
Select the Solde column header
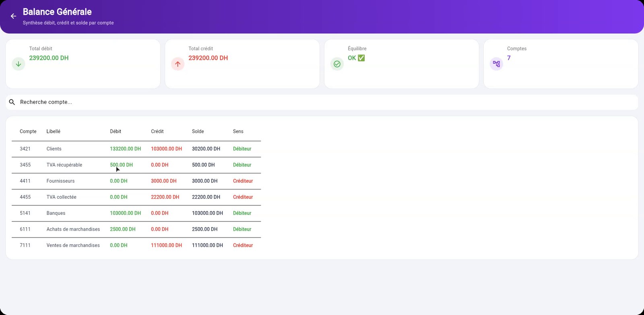tap(198, 132)
